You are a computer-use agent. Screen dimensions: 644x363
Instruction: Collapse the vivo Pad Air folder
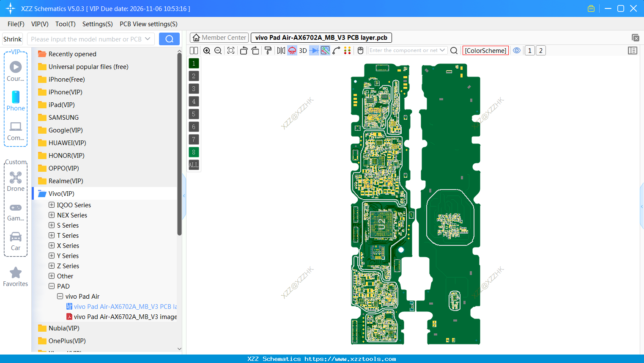[60, 296]
